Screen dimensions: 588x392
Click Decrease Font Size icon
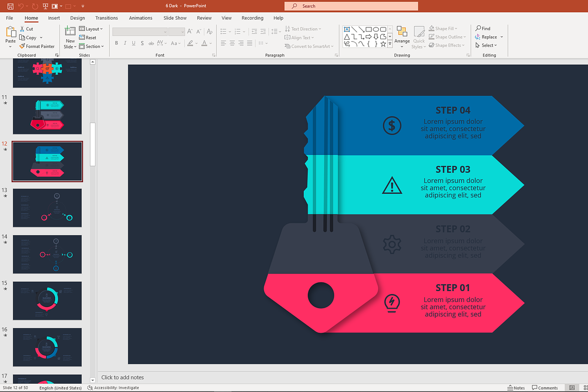point(198,31)
